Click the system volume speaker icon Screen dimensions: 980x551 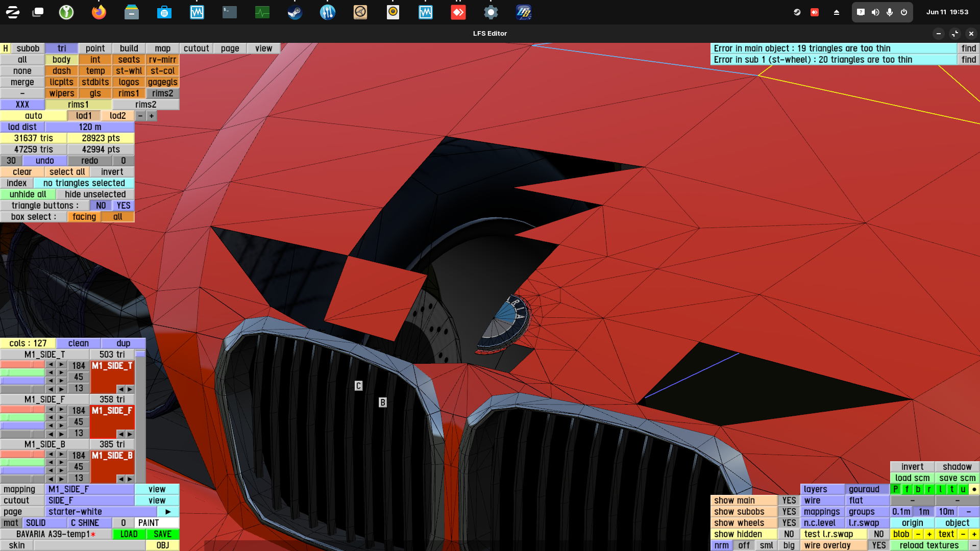[x=875, y=12]
